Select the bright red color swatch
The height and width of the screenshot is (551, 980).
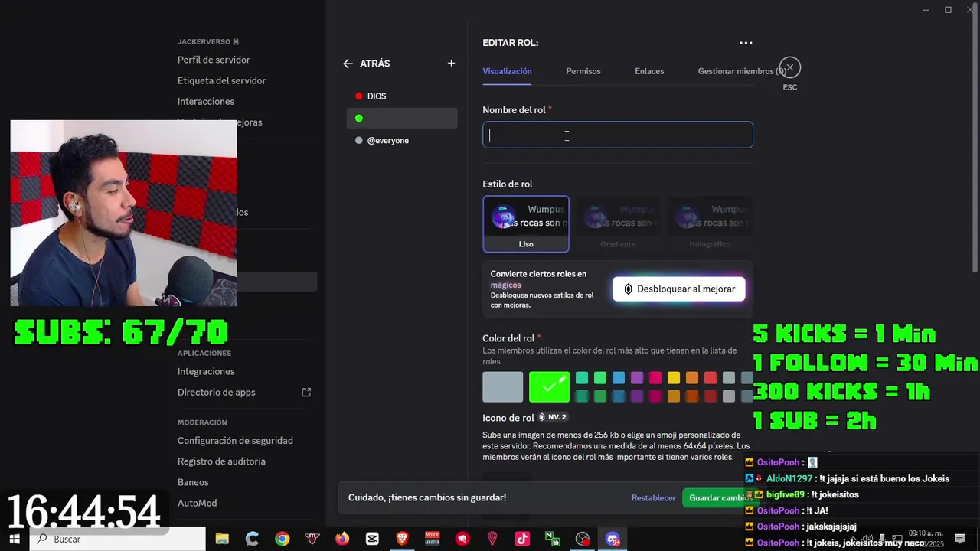[710, 378]
